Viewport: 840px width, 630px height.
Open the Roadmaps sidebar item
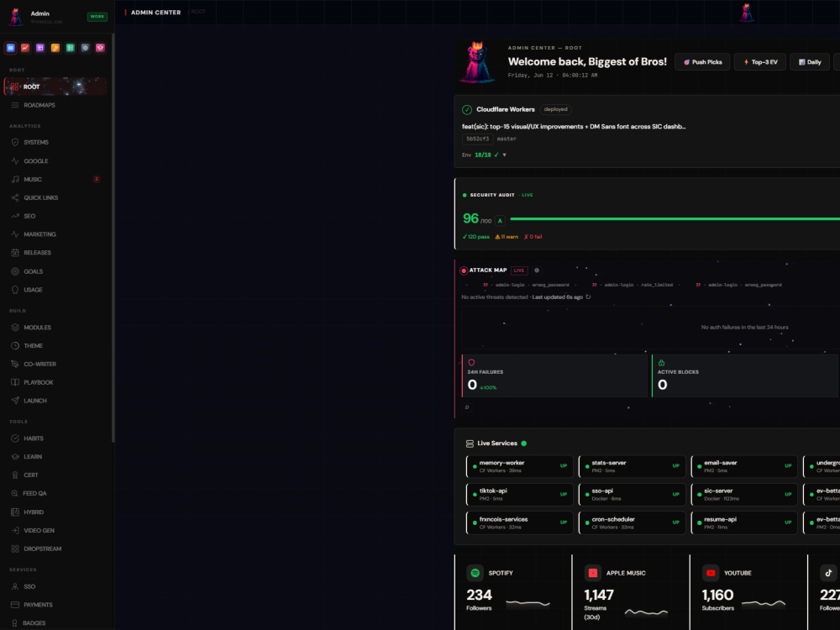point(55,105)
